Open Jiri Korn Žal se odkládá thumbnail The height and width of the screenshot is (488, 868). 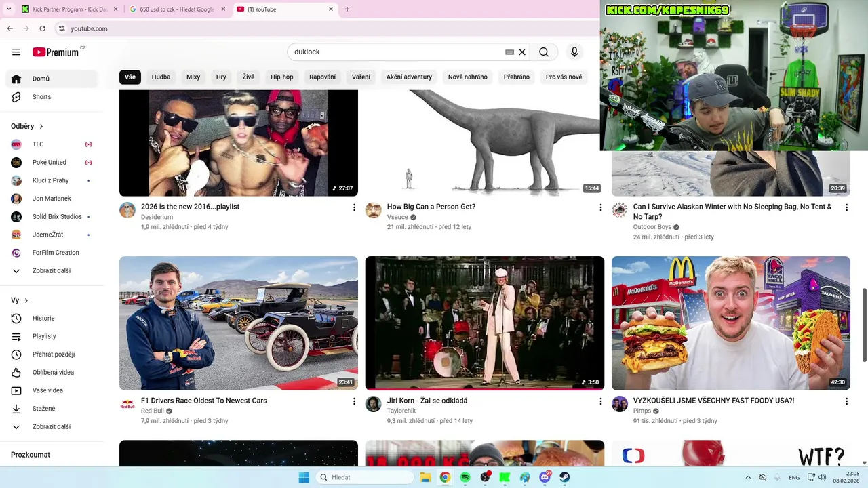tap(485, 323)
